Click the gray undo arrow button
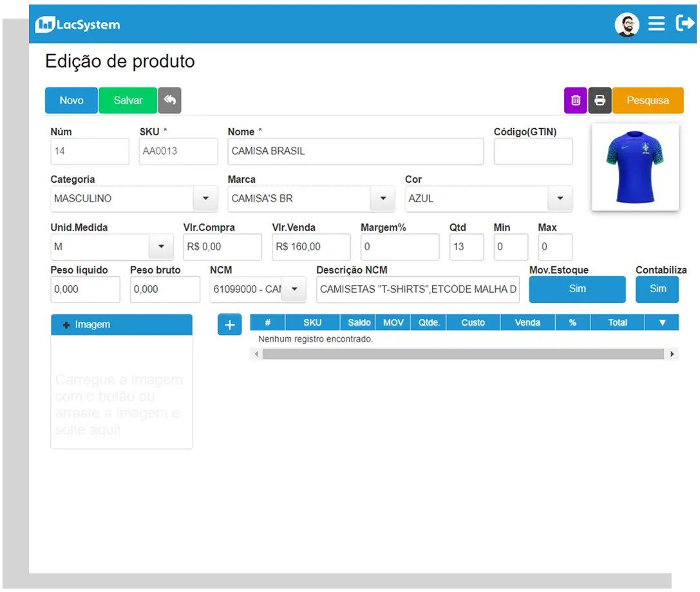This screenshot has height=592, width=700. (x=169, y=100)
